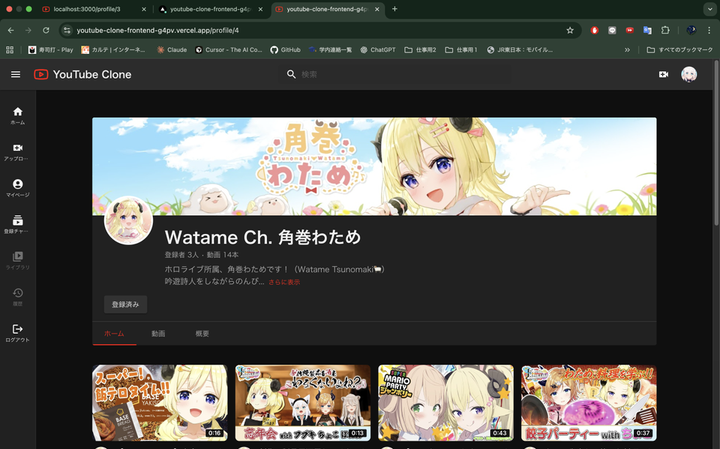Screen dimensions: 720x449
Task: Open Subscribed Channels in sidebar
Action: [17, 224]
